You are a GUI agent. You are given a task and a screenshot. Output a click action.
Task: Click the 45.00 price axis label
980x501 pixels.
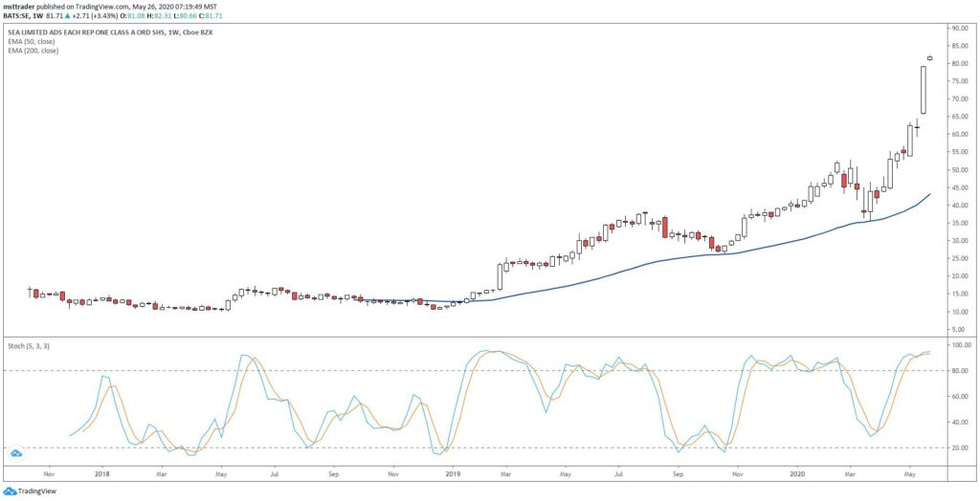[959, 187]
